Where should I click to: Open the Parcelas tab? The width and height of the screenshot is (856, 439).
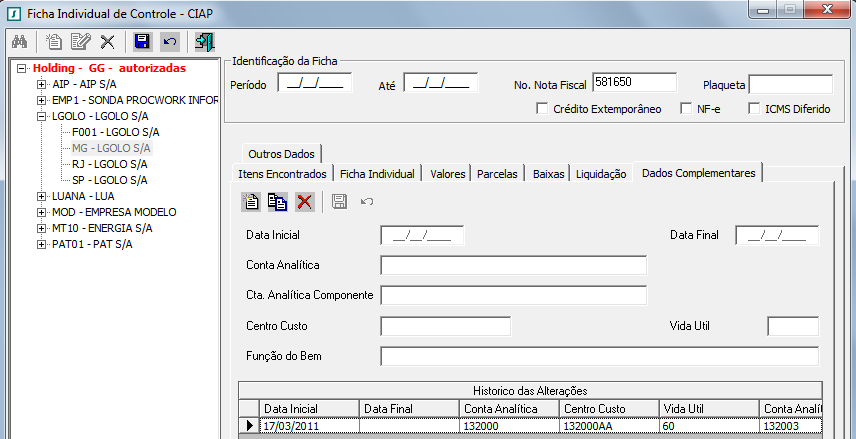coord(497,174)
